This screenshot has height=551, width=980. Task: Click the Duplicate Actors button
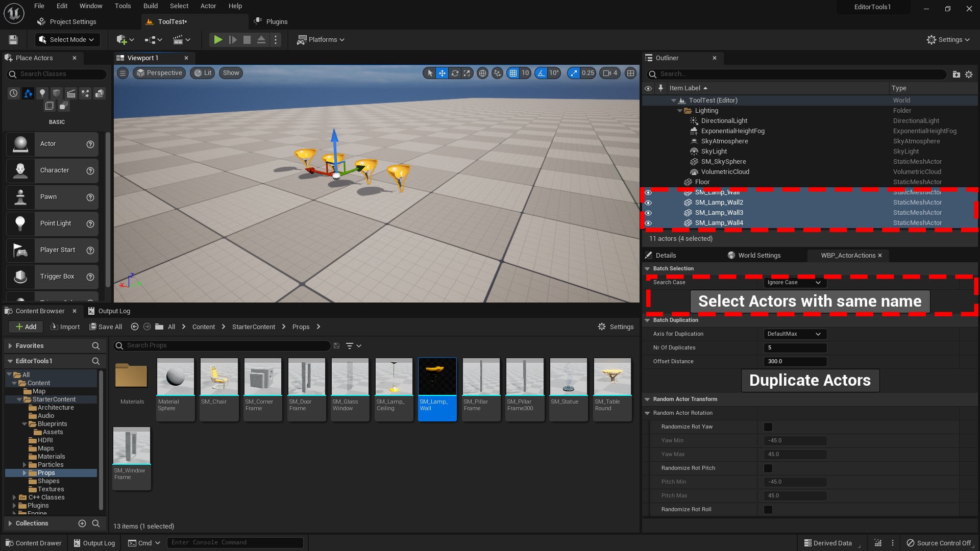click(x=810, y=381)
